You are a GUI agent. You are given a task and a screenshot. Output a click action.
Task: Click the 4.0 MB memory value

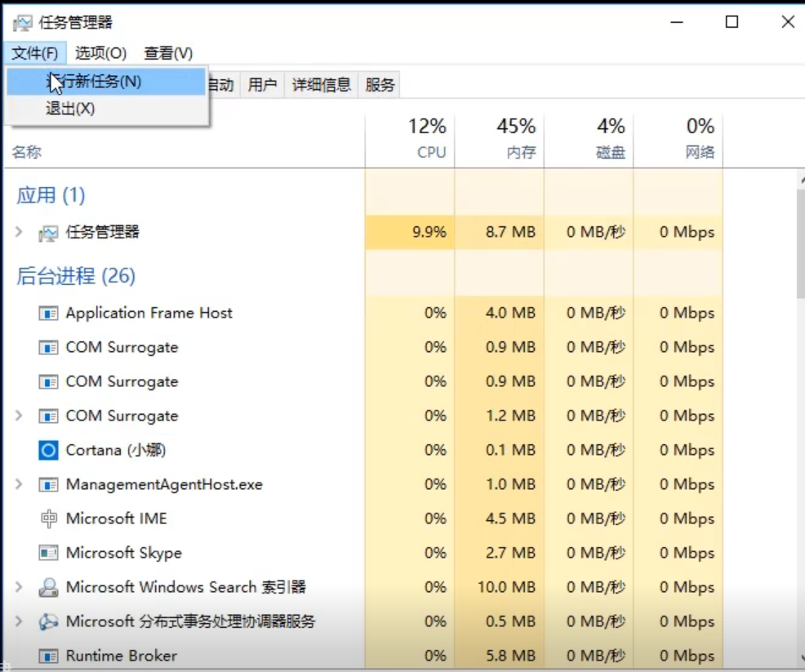510,313
